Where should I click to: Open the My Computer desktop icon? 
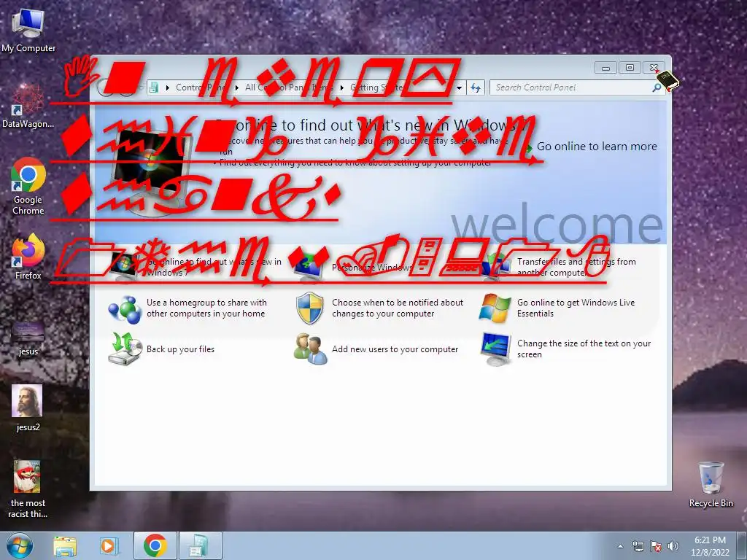click(x=28, y=29)
